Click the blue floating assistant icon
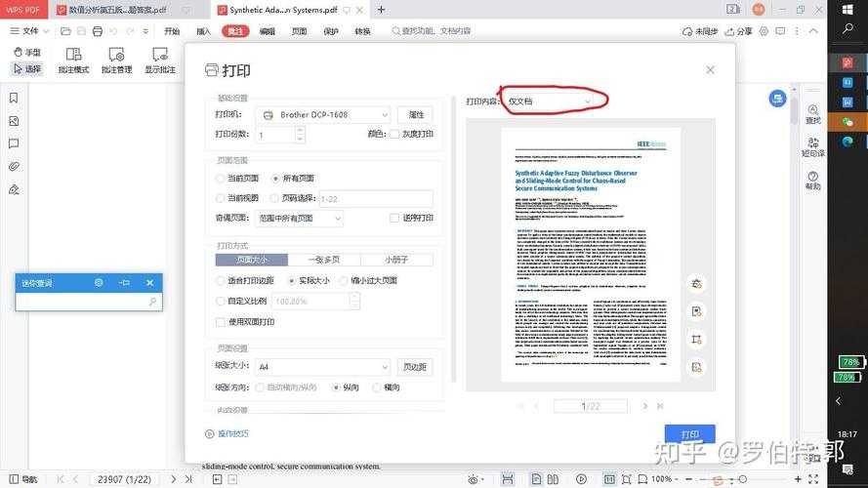Image resolution: width=868 pixels, height=488 pixels. [x=777, y=99]
